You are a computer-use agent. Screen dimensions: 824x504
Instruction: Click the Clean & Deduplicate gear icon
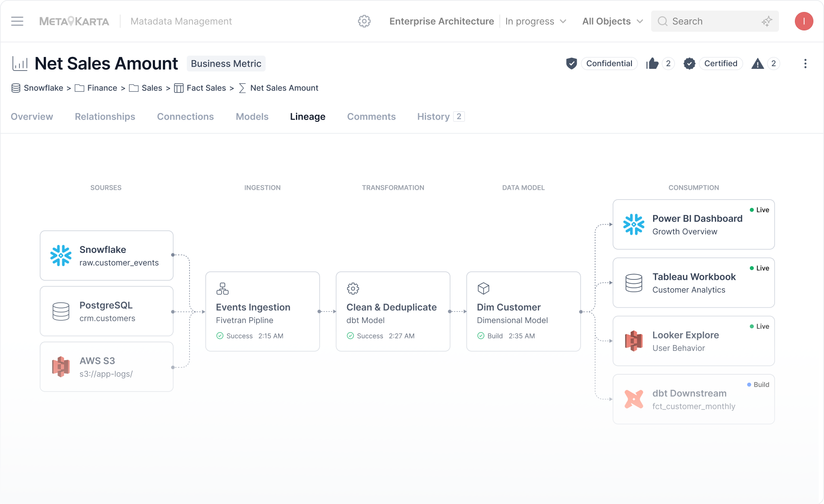(353, 289)
